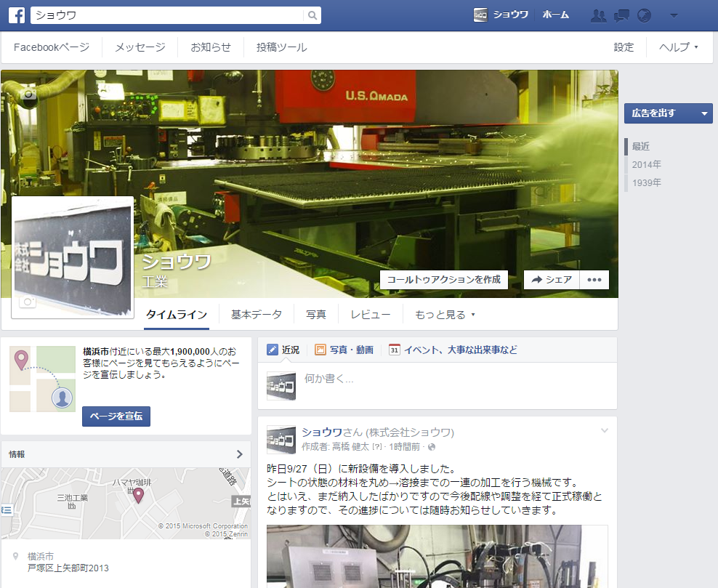Open the Facebookページ tab

tap(52, 47)
